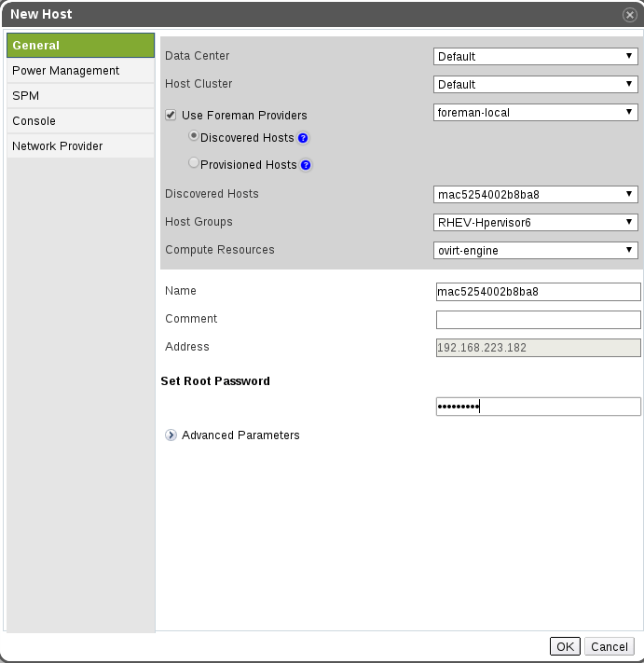Open the foreman-local provider dropdown
This screenshot has height=663, width=644.
click(536, 112)
